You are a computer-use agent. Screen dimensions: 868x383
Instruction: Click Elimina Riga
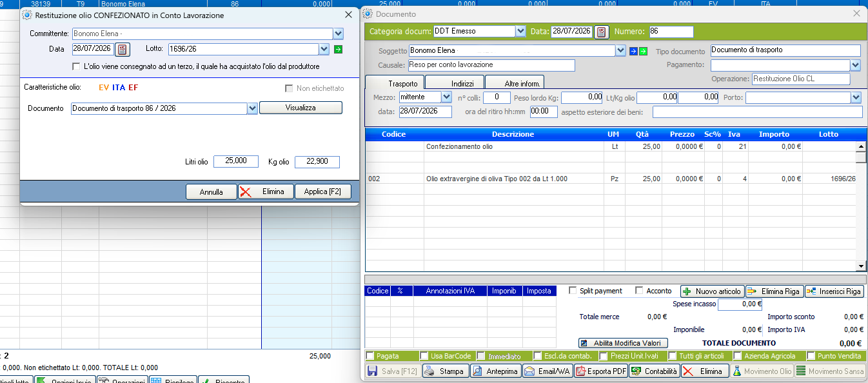click(774, 291)
